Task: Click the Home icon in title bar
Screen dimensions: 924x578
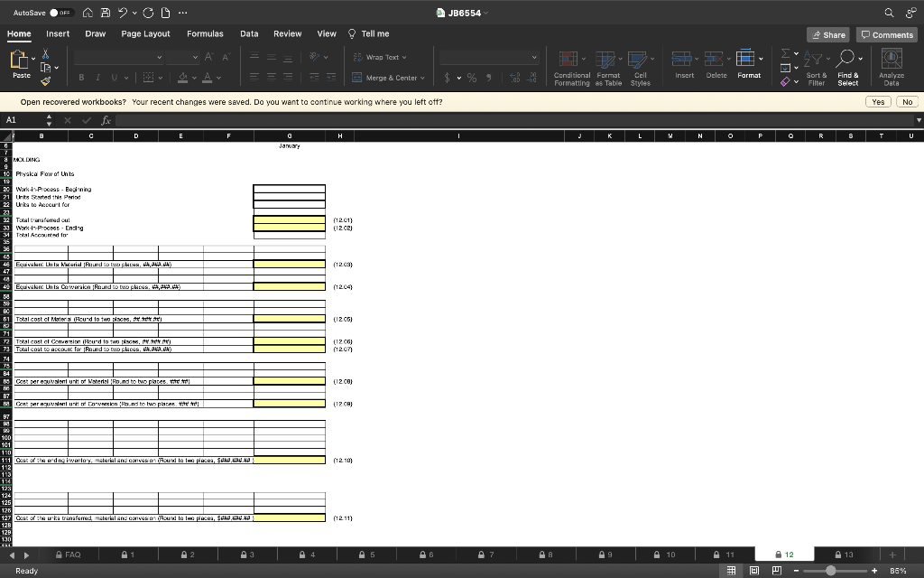Action: click(88, 13)
